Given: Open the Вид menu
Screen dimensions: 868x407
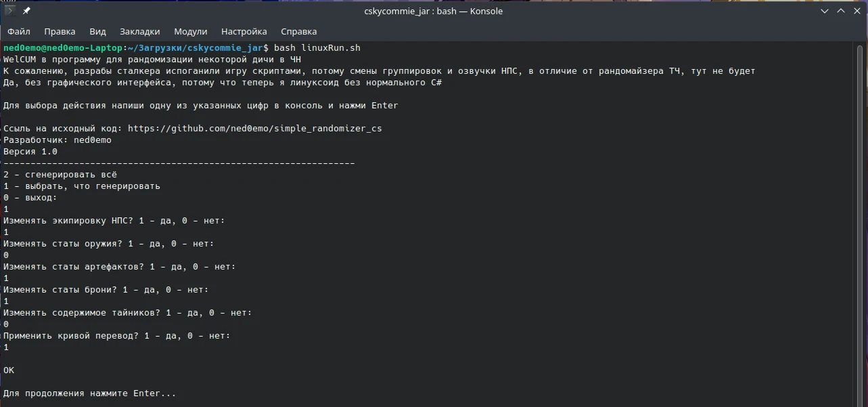Looking at the screenshot, I should (97, 31).
